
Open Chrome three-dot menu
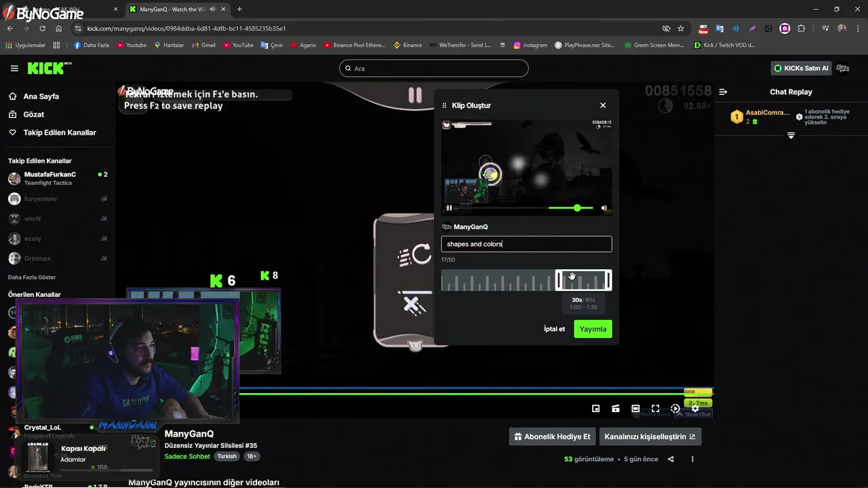[x=858, y=28]
